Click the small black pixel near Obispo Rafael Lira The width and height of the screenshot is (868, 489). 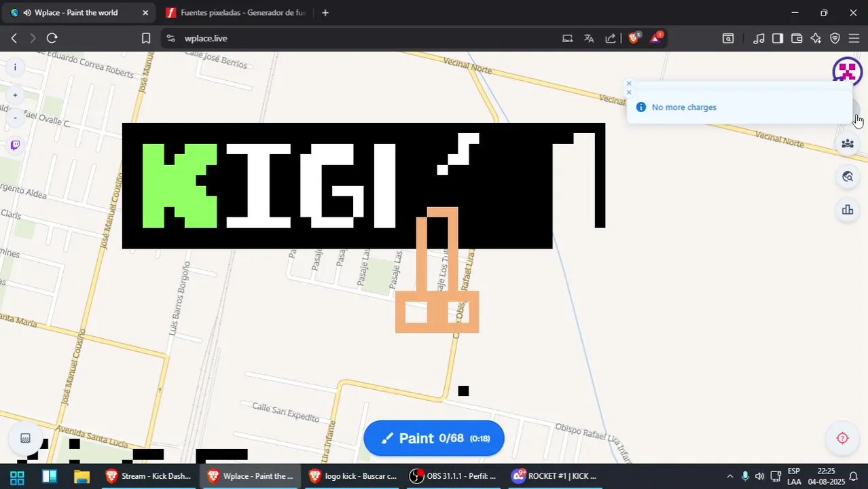463,391
